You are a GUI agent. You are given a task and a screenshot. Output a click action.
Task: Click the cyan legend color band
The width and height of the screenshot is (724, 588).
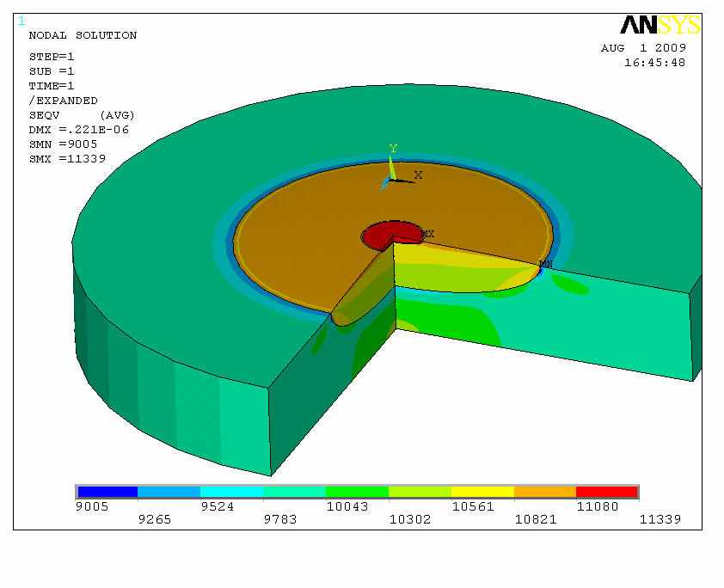[231, 492]
